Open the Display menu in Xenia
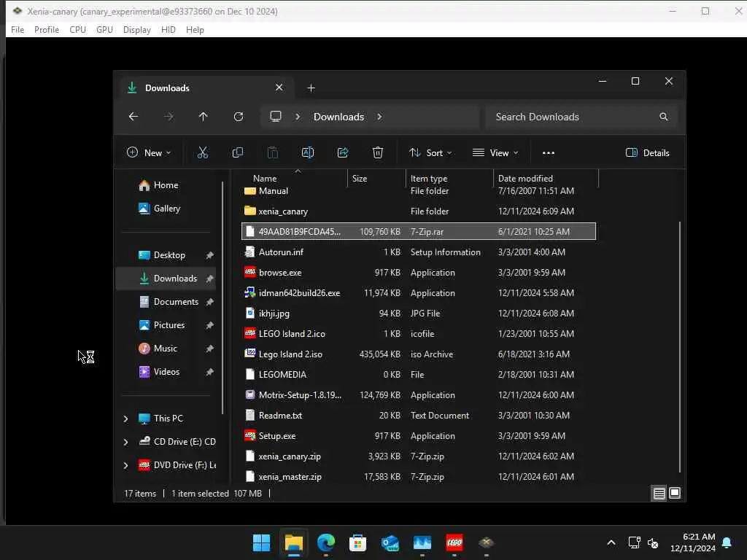The height and width of the screenshot is (560, 747). 136,29
